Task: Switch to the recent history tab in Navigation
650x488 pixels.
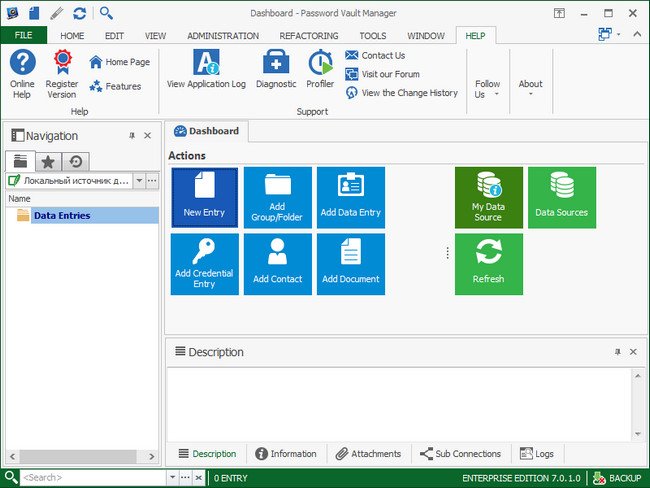Action: point(75,162)
